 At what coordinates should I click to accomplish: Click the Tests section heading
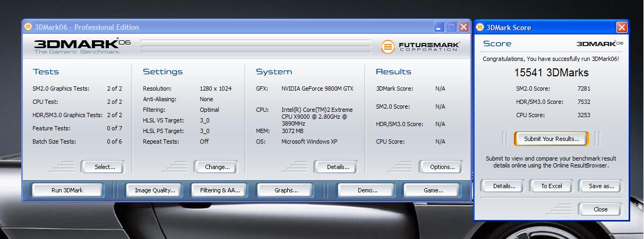46,72
